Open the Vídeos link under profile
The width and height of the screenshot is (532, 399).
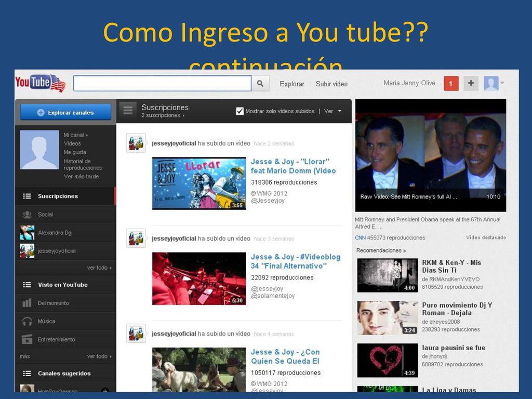coord(72,143)
